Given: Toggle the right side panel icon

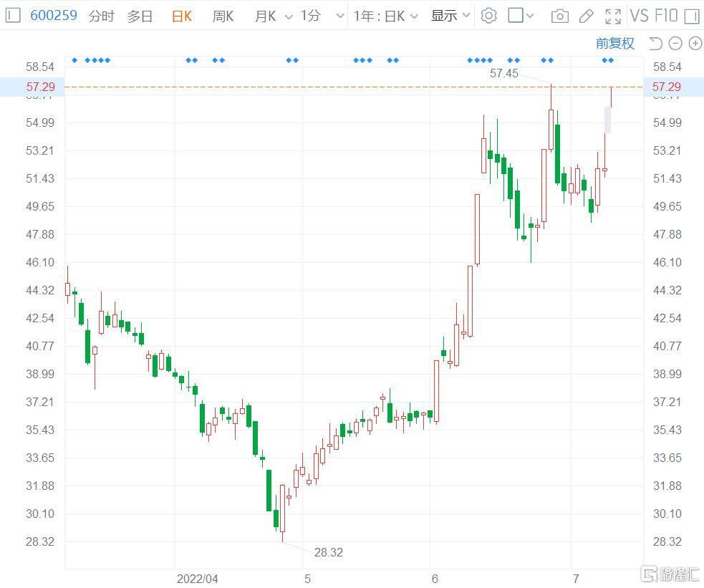Looking at the screenshot, I should (692, 16).
